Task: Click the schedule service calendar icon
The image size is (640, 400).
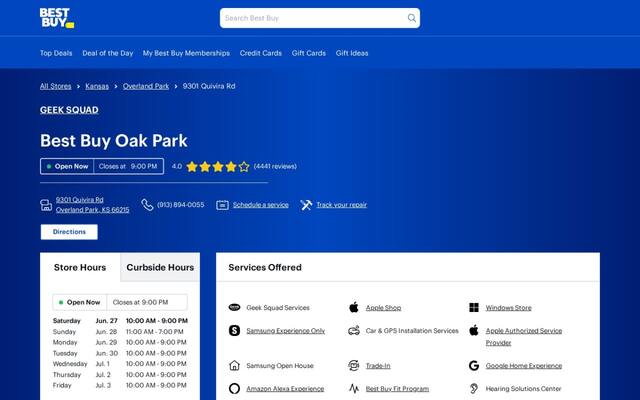Action: [222, 205]
